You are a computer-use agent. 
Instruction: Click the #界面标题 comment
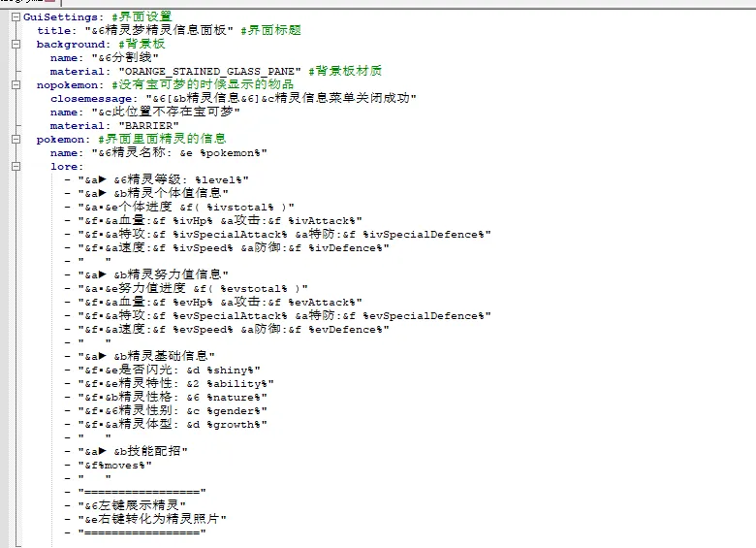coord(271,30)
